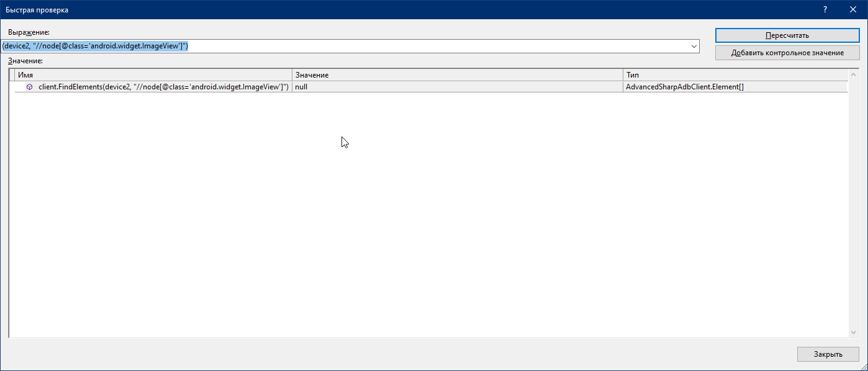The width and height of the screenshot is (868, 371).
Task: Click Добавить контрольное значение
Action: click(787, 53)
